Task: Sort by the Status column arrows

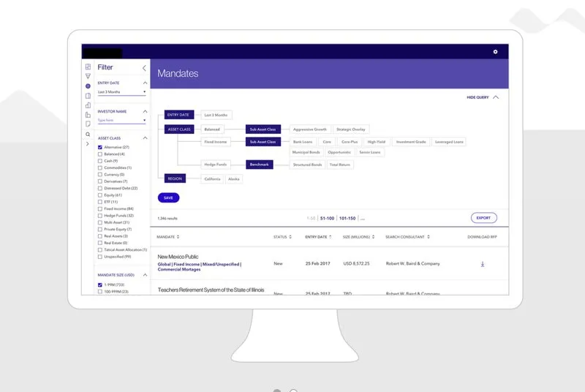Action: click(x=290, y=237)
